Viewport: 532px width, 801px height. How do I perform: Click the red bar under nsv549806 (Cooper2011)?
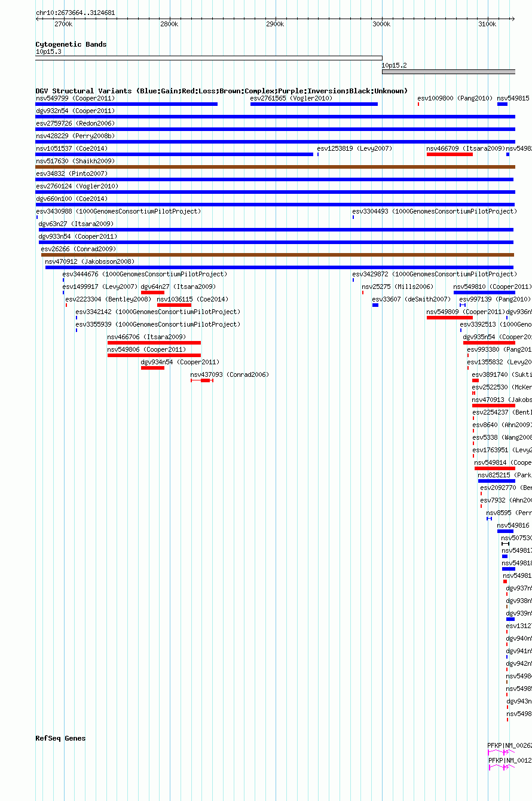point(154,355)
